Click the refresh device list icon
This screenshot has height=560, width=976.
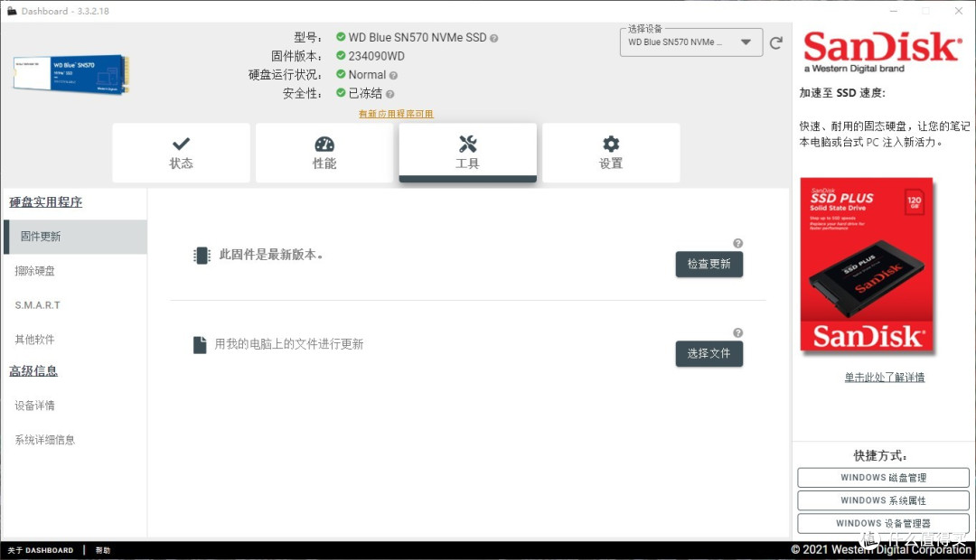[x=775, y=42]
